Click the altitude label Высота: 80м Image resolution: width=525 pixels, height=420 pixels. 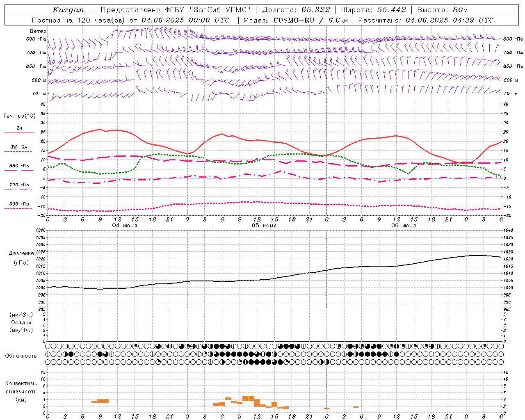coord(442,10)
